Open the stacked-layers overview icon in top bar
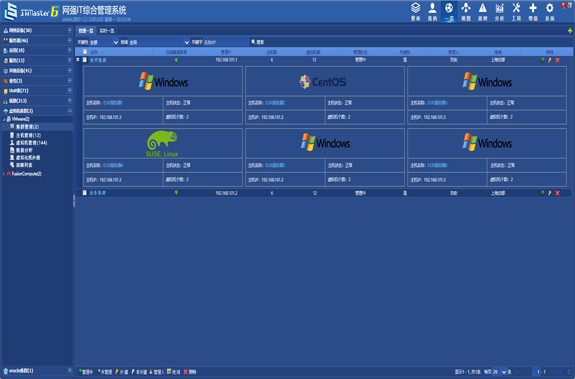This screenshot has width=575, height=379. (x=415, y=11)
